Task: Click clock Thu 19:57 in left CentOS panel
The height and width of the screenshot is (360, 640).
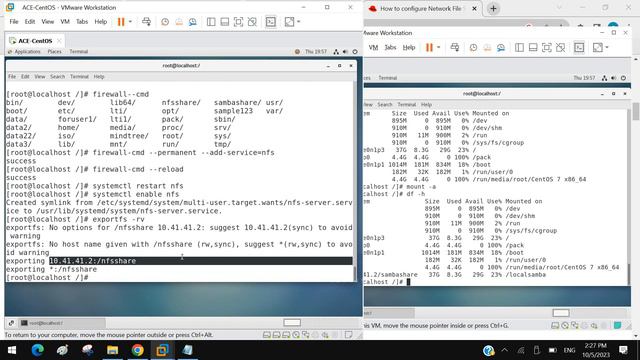Action: coord(316,51)
